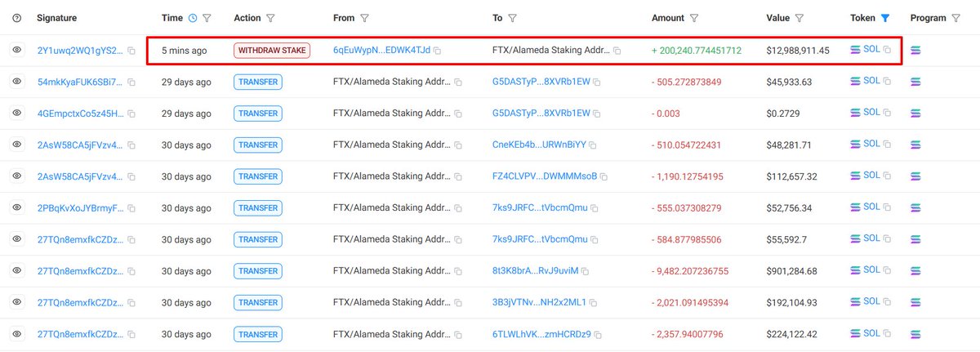The image size is (980, 352).
Task: View details eye icon for $901,284.68 row
Action: click(17, 271)
